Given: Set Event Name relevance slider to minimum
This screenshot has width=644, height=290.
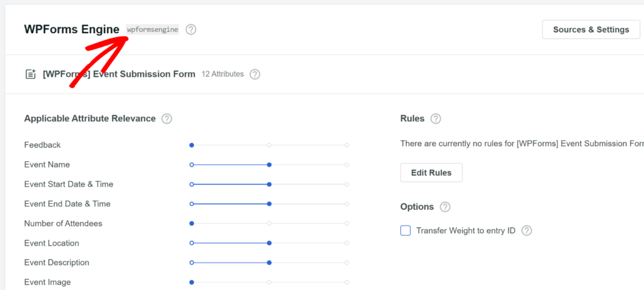Looking at the screenshot, I should point(192,165).
